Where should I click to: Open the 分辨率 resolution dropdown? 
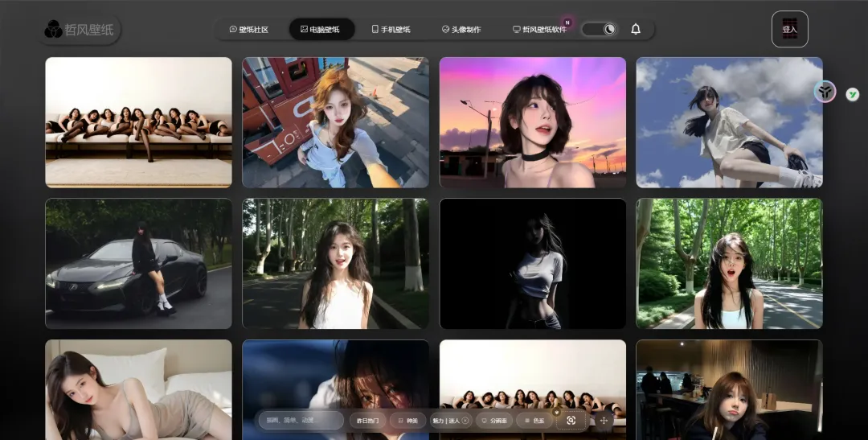(493, 421)
